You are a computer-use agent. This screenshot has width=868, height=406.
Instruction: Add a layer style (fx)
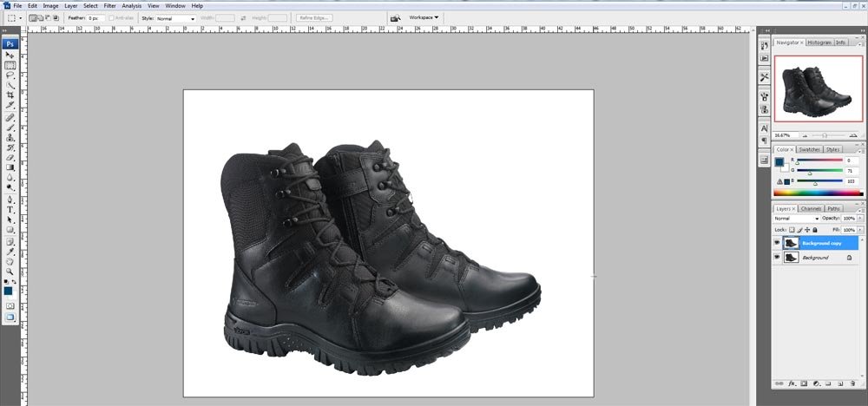791,383
